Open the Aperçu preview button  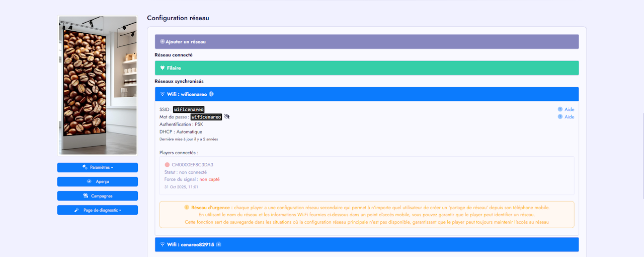98,181
